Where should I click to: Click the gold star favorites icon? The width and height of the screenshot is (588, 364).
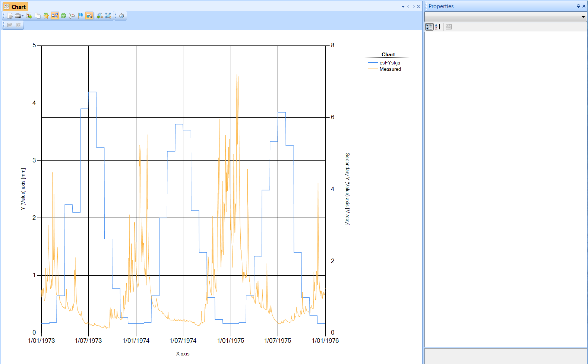pyautogui.click(x=46, y=16)
